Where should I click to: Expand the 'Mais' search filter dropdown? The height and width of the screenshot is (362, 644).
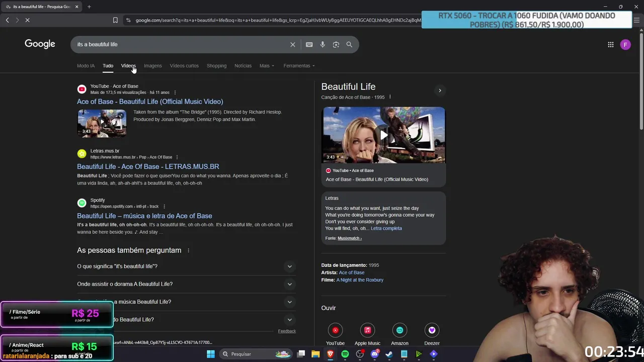pyautogui.click(x=267, y=66)
